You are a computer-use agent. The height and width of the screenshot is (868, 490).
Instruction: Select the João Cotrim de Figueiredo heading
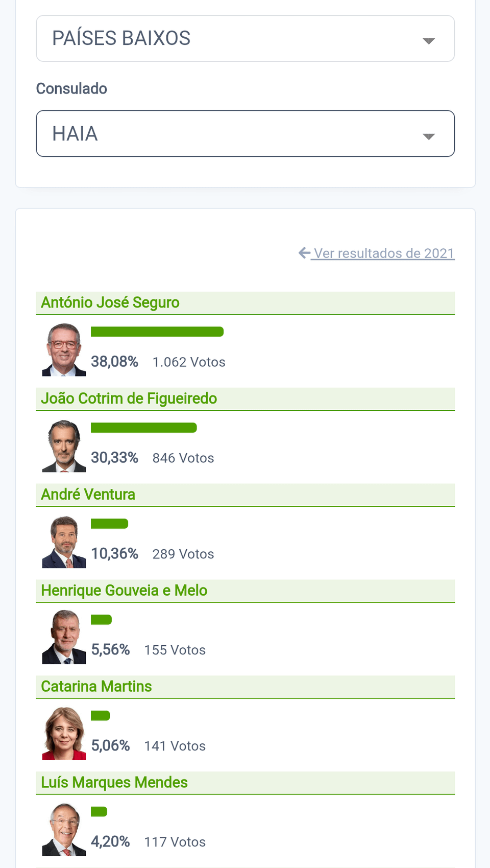pyautogui.click(x=129, y=398)
